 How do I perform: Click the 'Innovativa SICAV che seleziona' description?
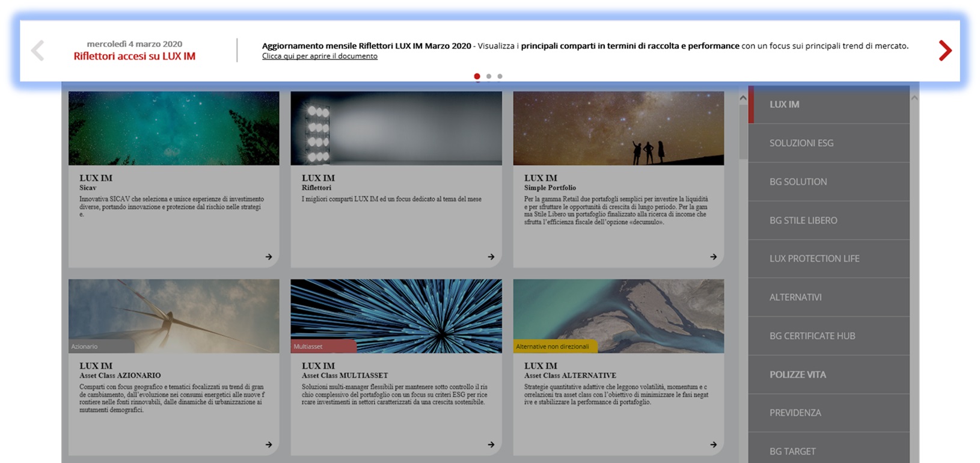[x=172, y=206]
